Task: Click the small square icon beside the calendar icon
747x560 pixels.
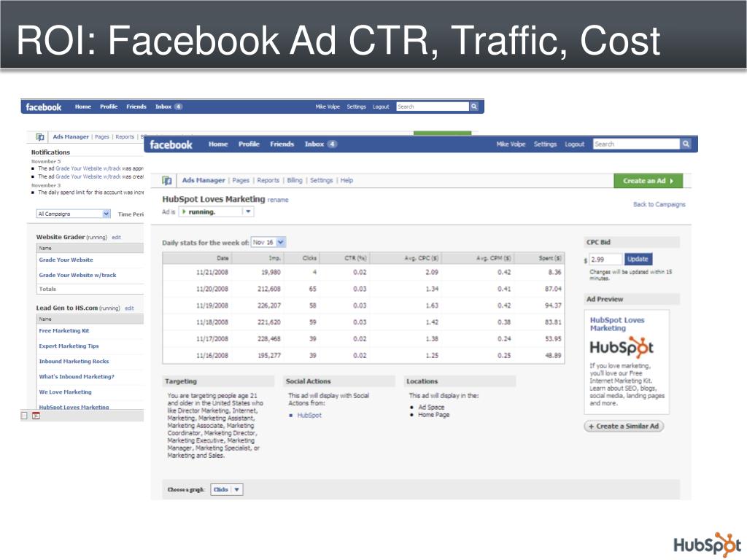Action: click(24, 416)
